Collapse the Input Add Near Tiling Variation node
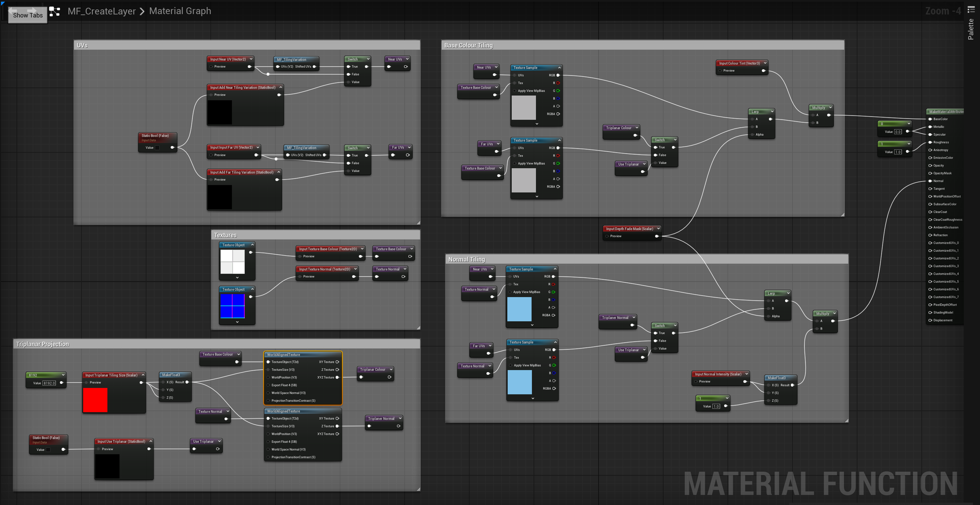The width and height of the screenshot is (980, 505). (280, 87)
